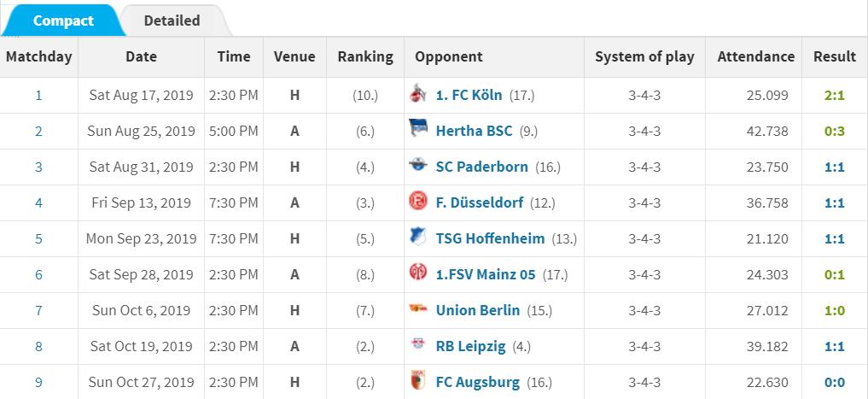The image size is (868, 399).
Task: Open the Union Berlin team link
Action: 477,310
